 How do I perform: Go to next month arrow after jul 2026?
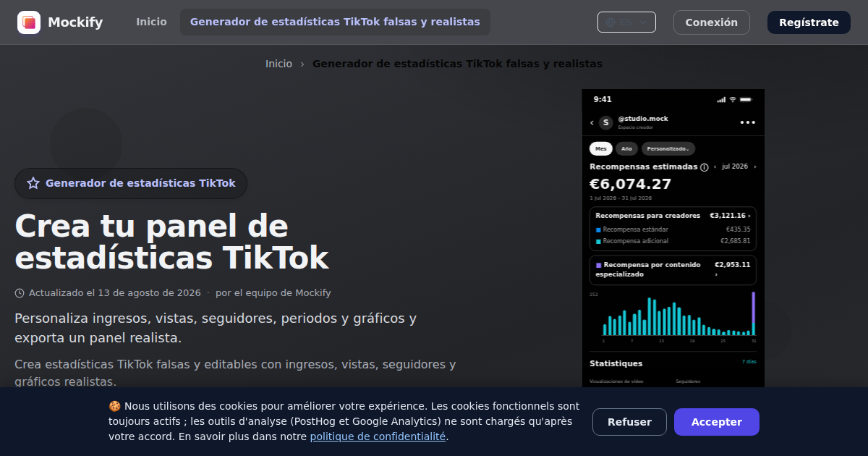point(754,166)
